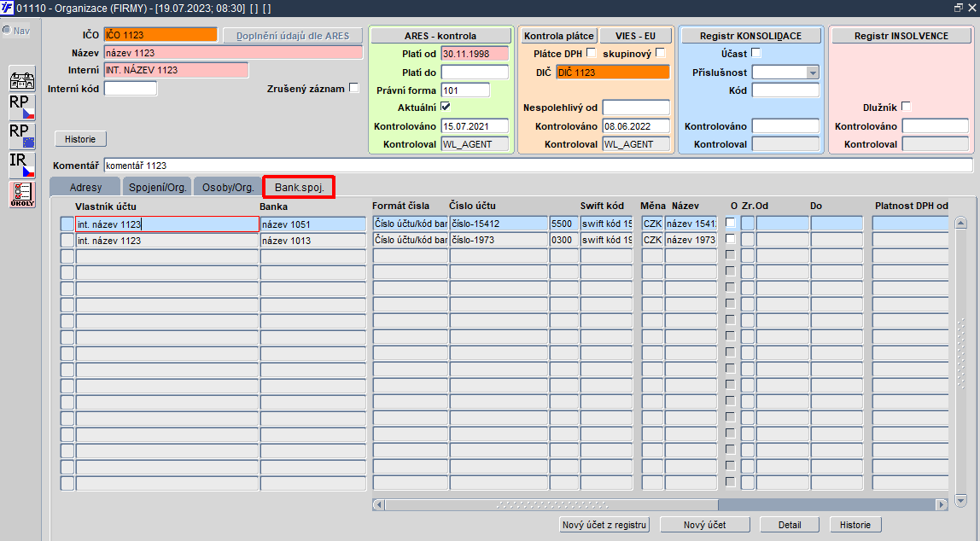Click the horizontal scrollbar right arrow
The width and height of the screenshot is (980, 541).
pos(942,504)
